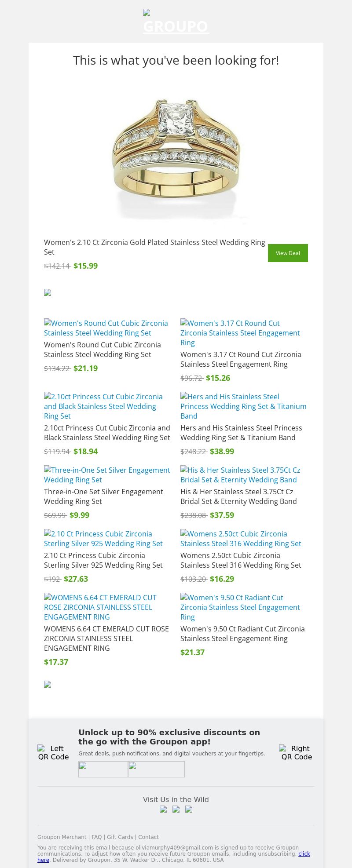The image size is (352, 868).
Task: Click the Right QR Code image
Action: [296, 752]
